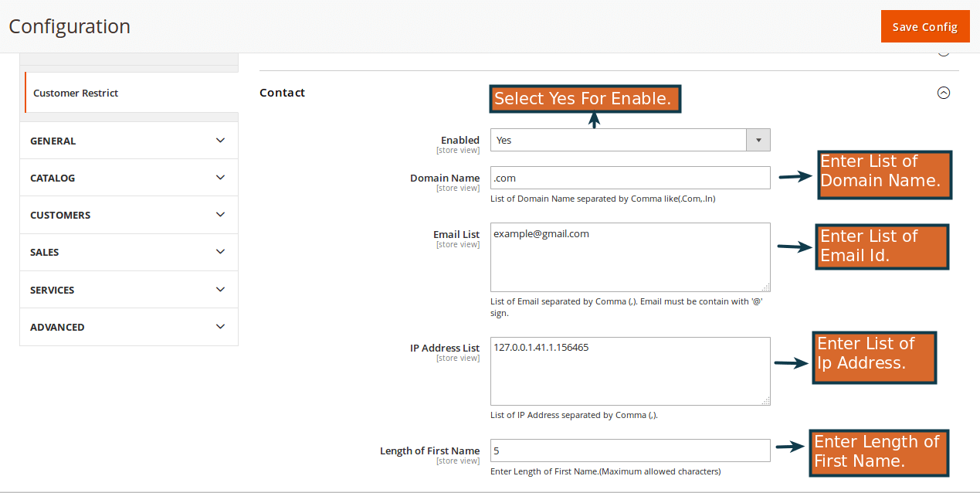This screenshot has height=493, width=980.
Task: Click the Enabled field label
Action: point(460,140)
